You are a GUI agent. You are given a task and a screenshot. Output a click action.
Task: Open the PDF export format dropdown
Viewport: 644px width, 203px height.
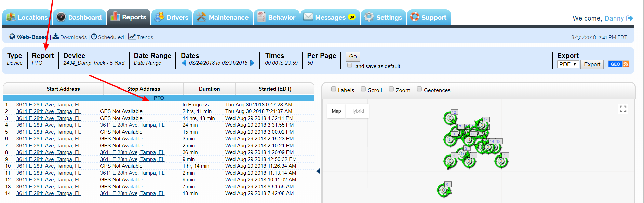tap(568, 64)
